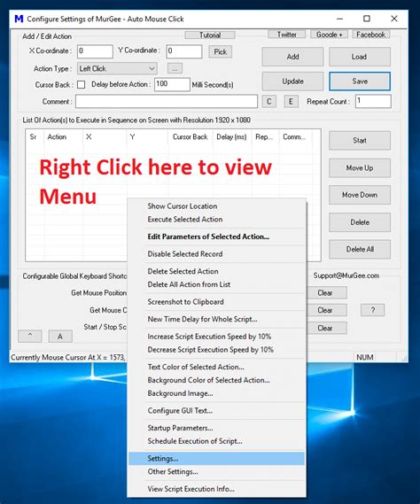Choose Startup Parameters menu item
The height and width of the screenshot is (504, 420).
216,428
